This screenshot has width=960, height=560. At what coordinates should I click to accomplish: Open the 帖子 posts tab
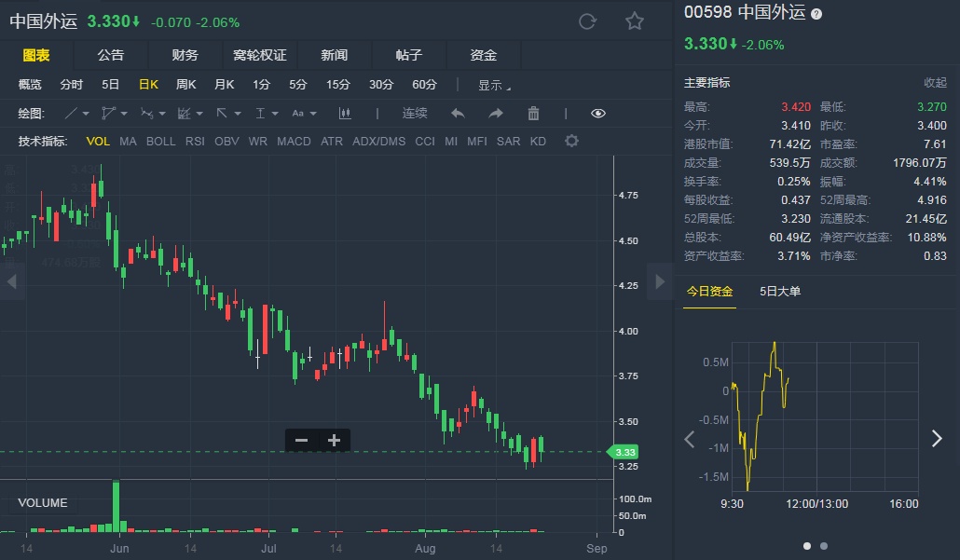coord(409,55)
